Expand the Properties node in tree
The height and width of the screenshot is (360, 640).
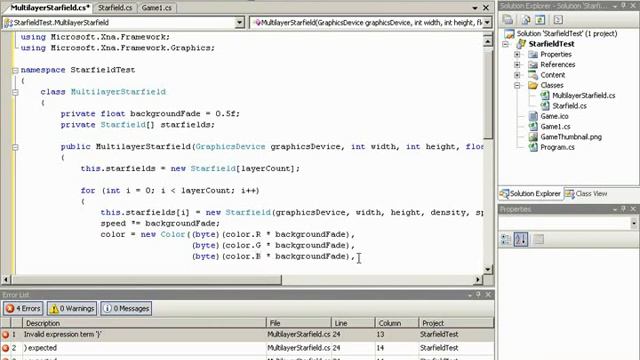(x=517, y=54)
